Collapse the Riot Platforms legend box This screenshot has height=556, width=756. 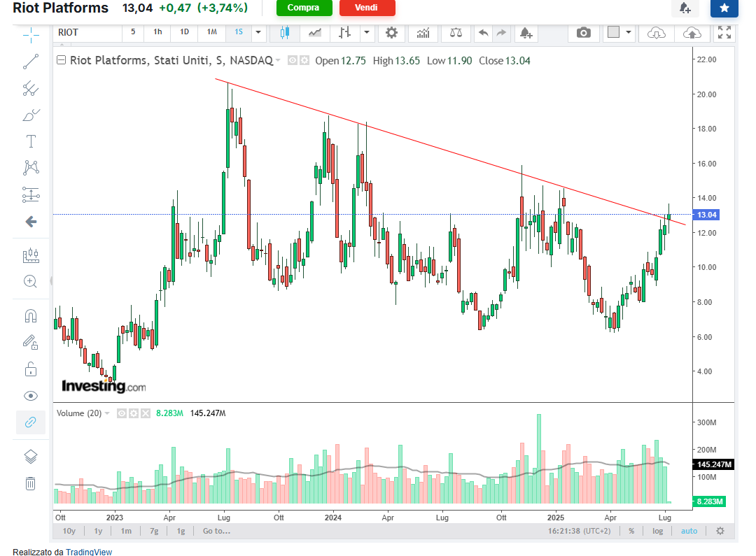pos(61,60)
